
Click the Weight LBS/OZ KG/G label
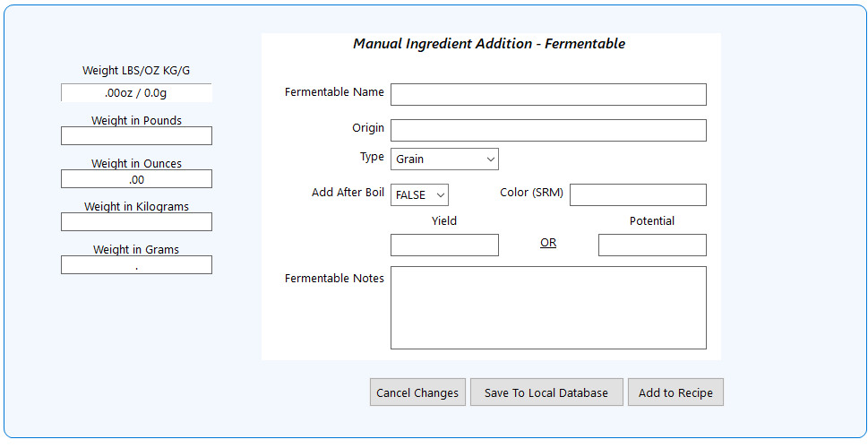tap(136, 71)
